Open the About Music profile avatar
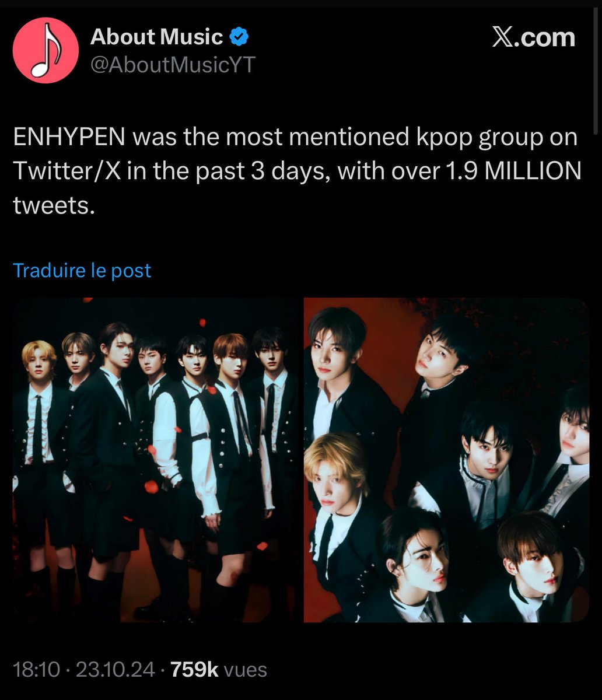The width and height of the screenshot is (602, 700). (x=45, y=51)
